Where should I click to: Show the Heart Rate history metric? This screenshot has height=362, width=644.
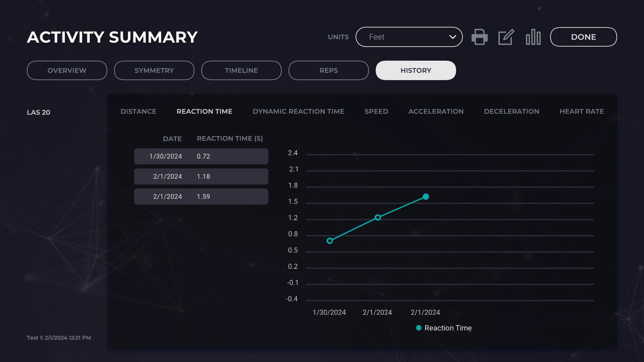pyautogui.click(x=582, y=111)
